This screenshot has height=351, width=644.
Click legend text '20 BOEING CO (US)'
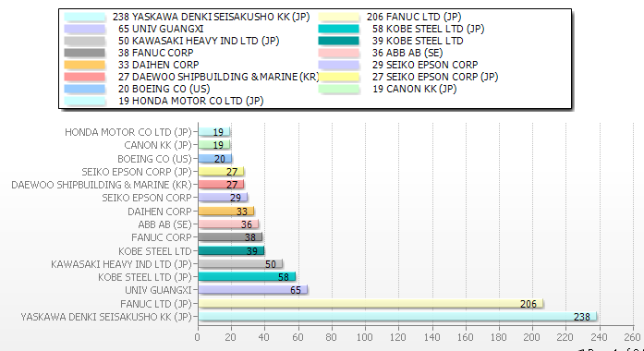pyautogui.click(x=164, y=89)
